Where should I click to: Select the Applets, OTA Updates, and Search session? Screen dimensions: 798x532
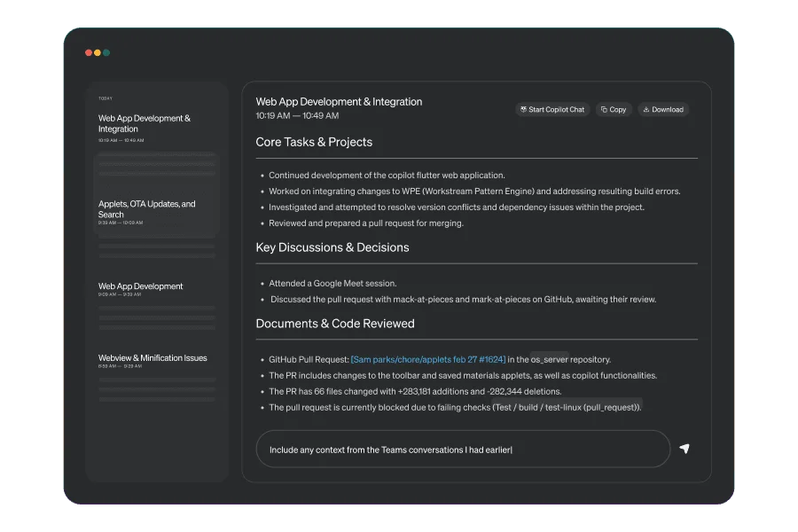pyautogui.click(x=145, y=208)
